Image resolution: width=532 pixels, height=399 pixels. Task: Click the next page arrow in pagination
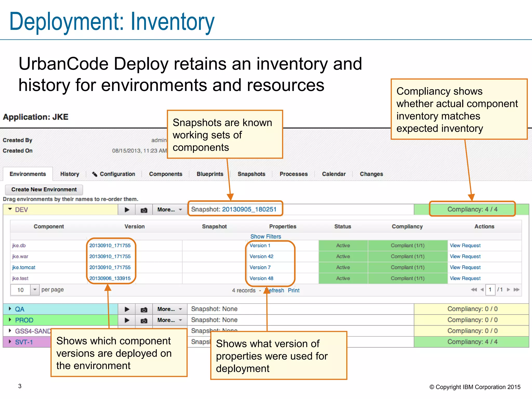click(508, 290)
